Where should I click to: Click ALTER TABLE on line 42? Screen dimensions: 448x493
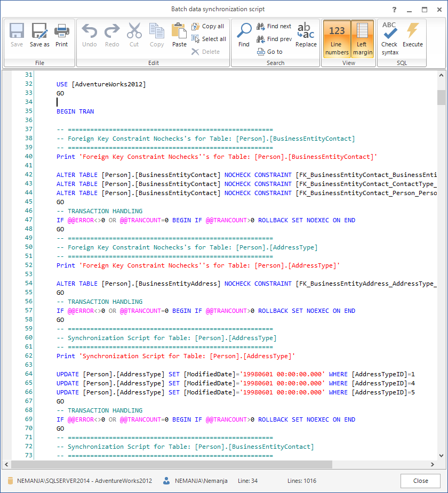pyautogui.click(x=246, y=175)
